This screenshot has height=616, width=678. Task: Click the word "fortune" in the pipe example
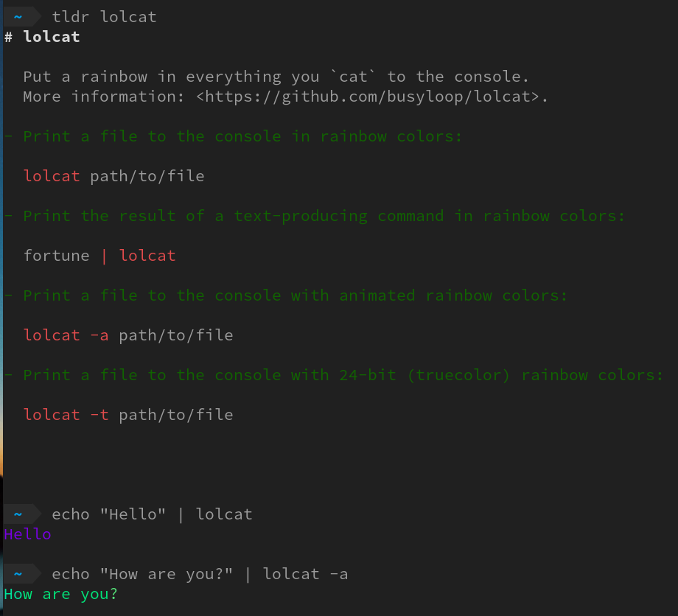tap(57, 256)
